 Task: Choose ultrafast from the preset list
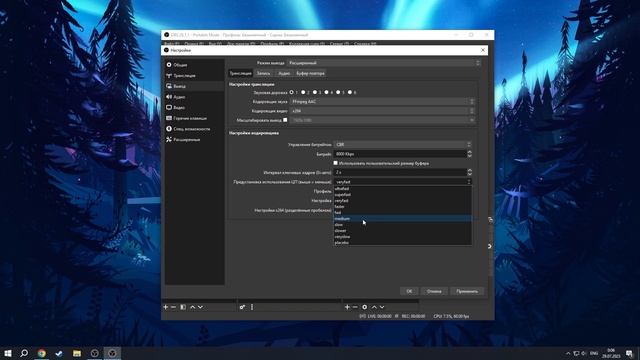point(403,189)
